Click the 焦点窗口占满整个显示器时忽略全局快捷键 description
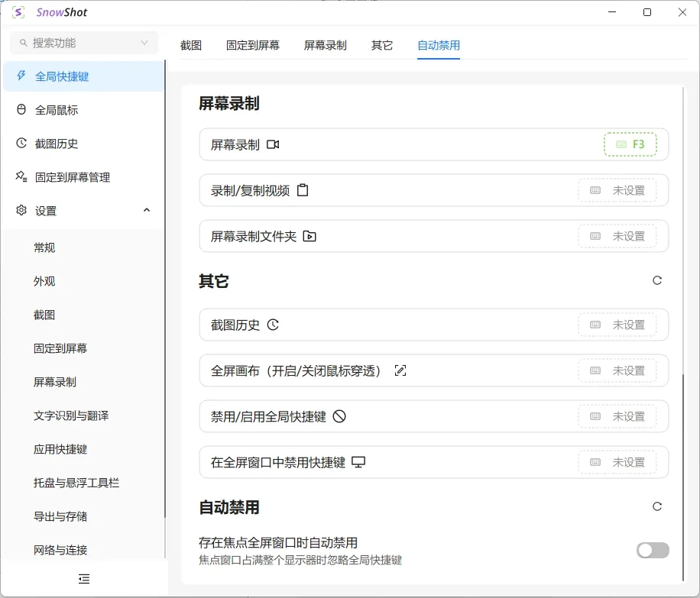 click(x=300, y=560)
